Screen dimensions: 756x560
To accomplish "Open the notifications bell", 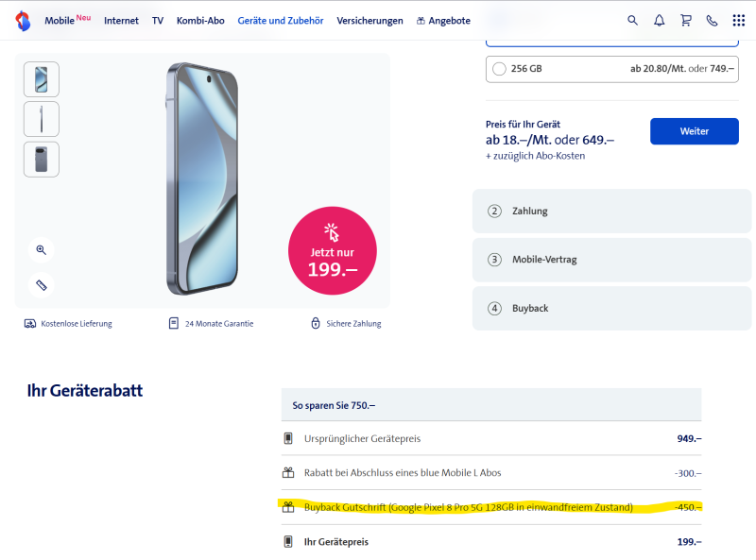I will (660, 21).
